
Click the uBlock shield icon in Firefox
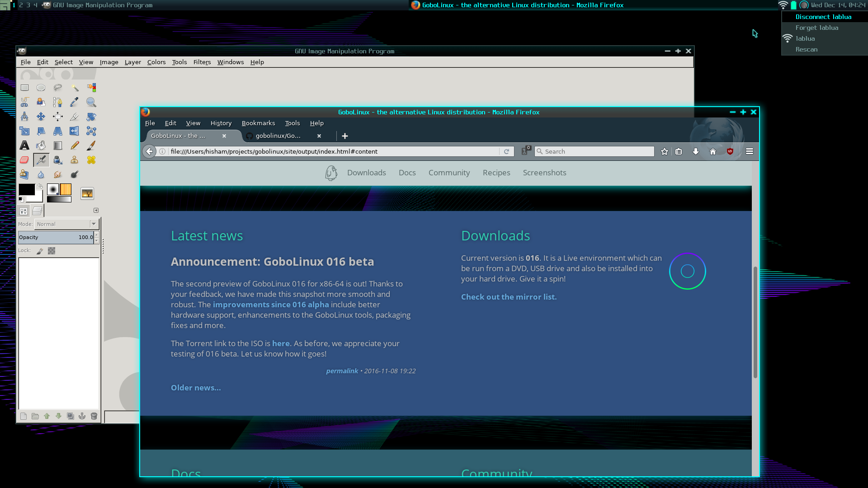(x=730, y=151)
